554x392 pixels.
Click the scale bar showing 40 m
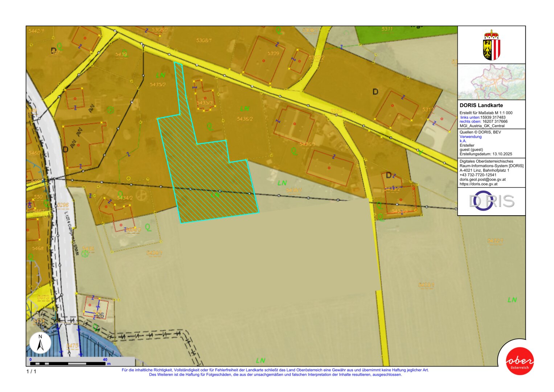[69, 363]
